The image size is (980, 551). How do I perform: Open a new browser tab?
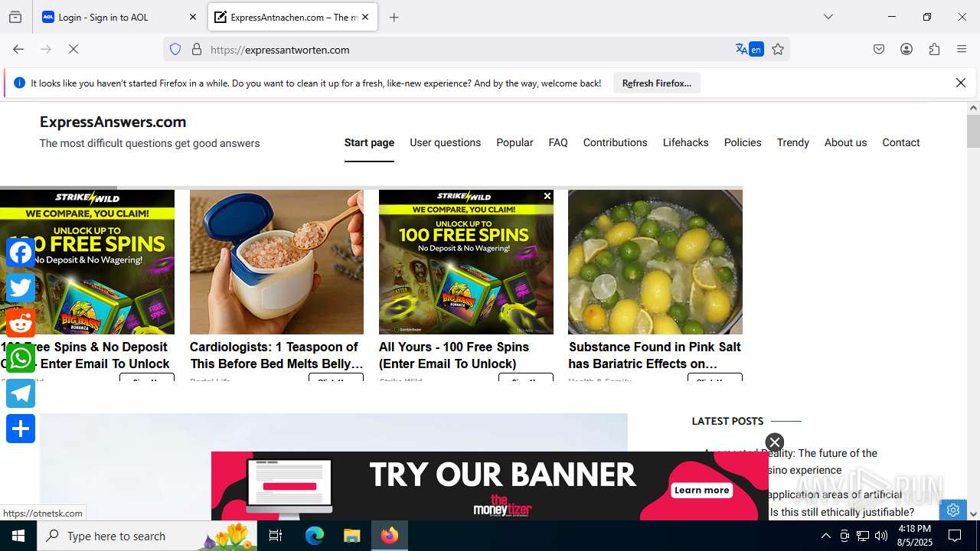(394, 17)
